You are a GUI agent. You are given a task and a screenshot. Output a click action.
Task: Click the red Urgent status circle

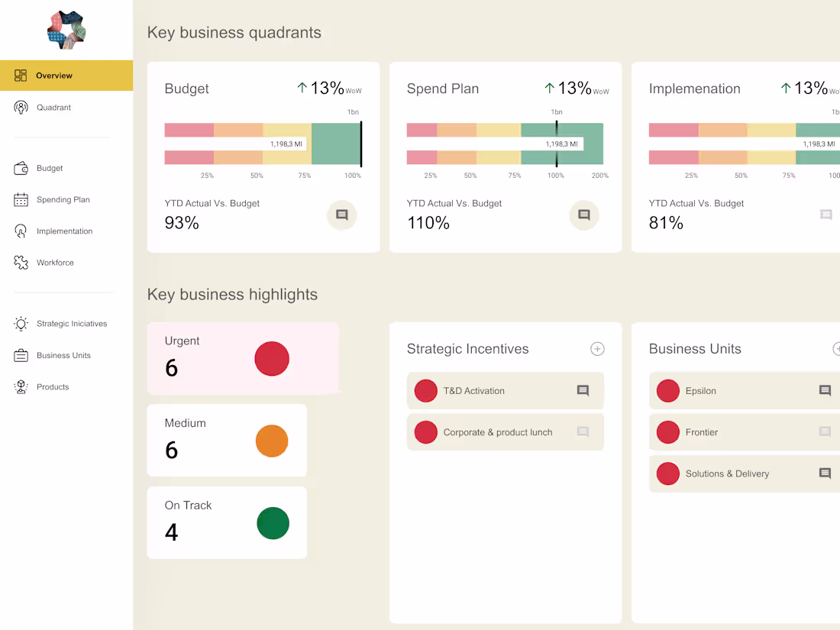click(272, 359)
